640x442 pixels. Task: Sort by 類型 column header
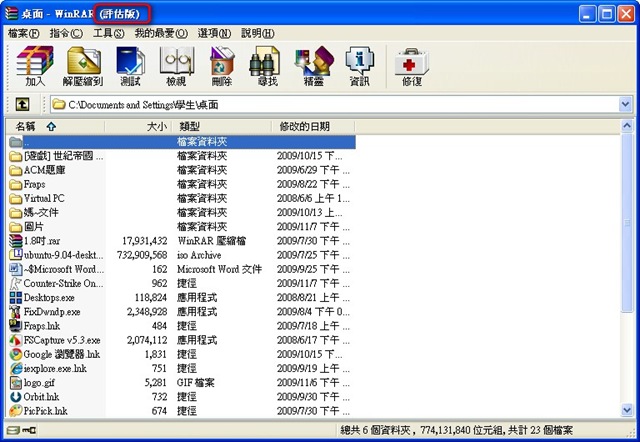click(x=222, y=127)
